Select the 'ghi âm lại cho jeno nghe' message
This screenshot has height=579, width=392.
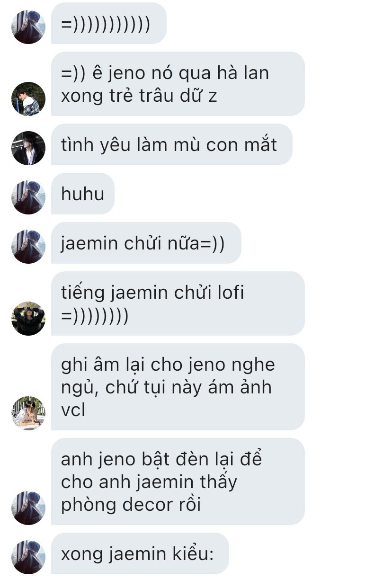pos(178,387)
